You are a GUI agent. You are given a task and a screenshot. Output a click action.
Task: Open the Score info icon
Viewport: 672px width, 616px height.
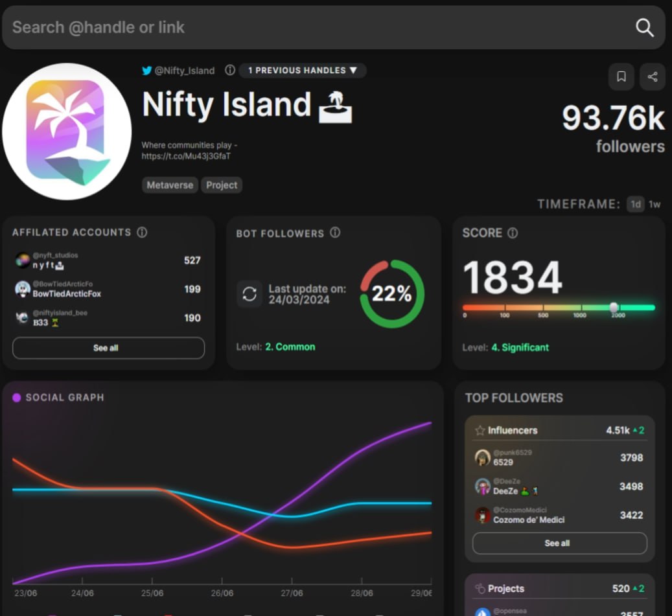click(x=513, y=233)
